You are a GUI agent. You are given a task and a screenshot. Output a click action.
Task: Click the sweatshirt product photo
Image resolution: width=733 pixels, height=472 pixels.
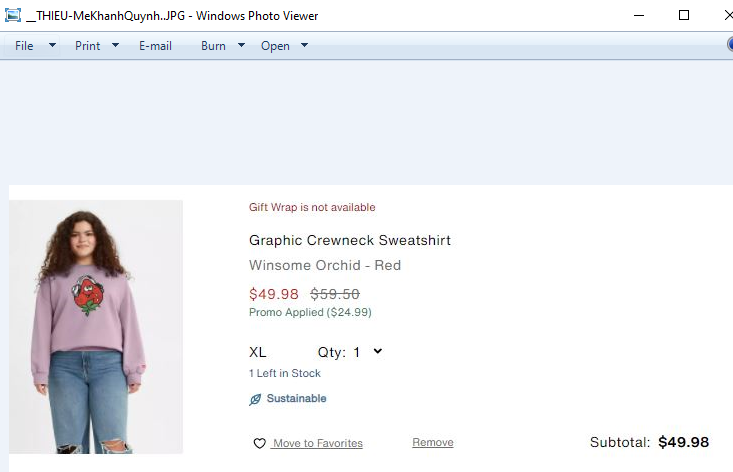pos(96,326)
